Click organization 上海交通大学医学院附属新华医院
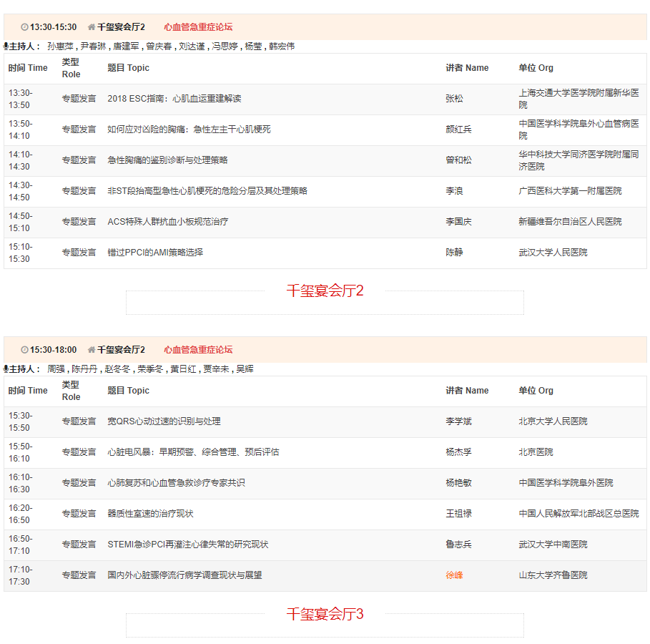Image resolution: width=650 pixels, height=644 pixels. coord(578,99)
